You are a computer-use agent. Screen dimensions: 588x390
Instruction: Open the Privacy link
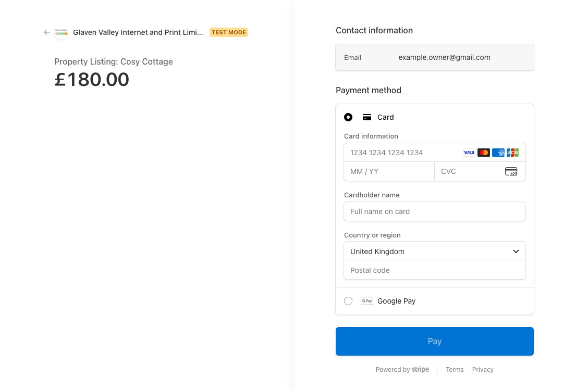pos(483,370)
